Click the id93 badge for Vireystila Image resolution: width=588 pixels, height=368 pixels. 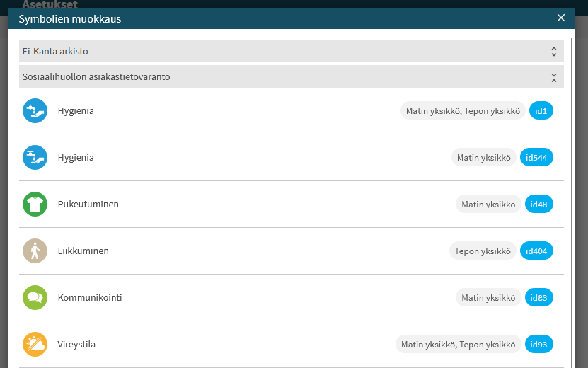[539, 345]
